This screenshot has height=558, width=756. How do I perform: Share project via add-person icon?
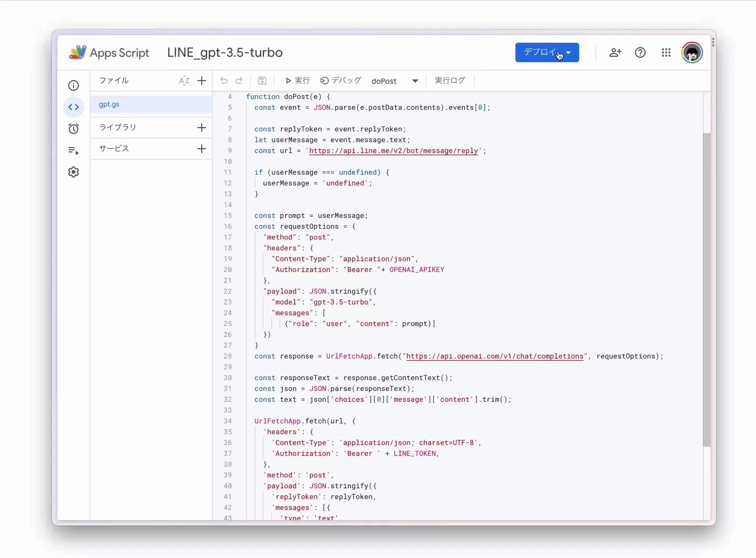tap(615, 52)
